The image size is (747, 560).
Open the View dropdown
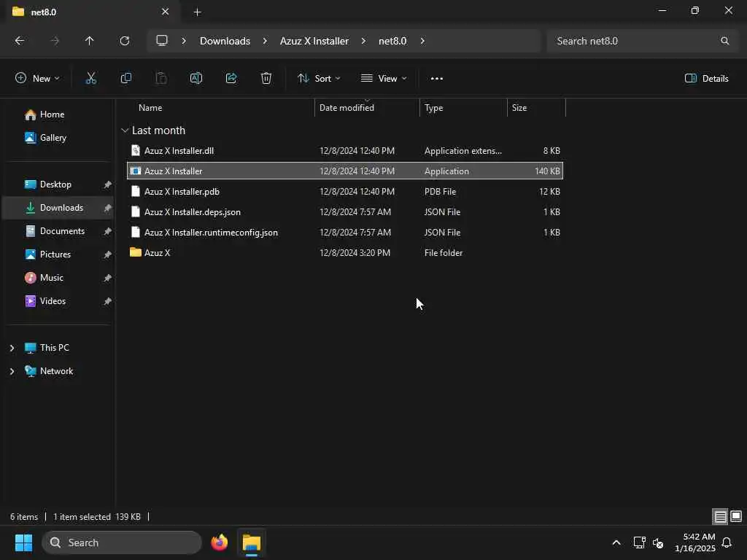[x=384, y=79]
